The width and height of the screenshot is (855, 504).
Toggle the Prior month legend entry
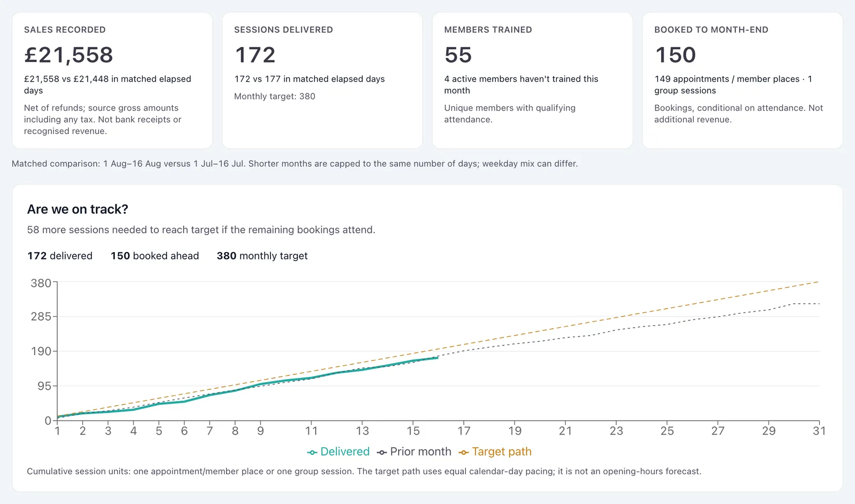(414, 452)
